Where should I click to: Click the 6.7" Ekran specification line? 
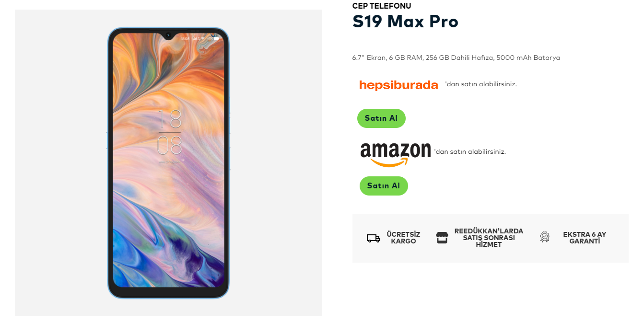tap(456, 58)
